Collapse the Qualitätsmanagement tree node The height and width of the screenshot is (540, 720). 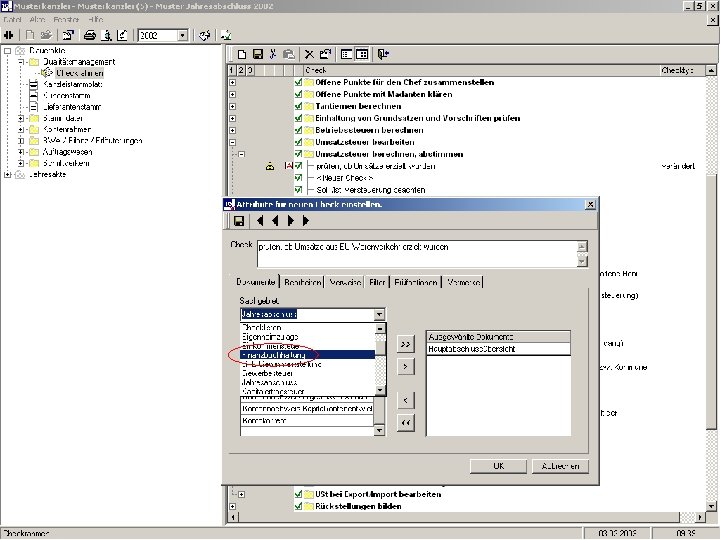[x=21, y=62]
